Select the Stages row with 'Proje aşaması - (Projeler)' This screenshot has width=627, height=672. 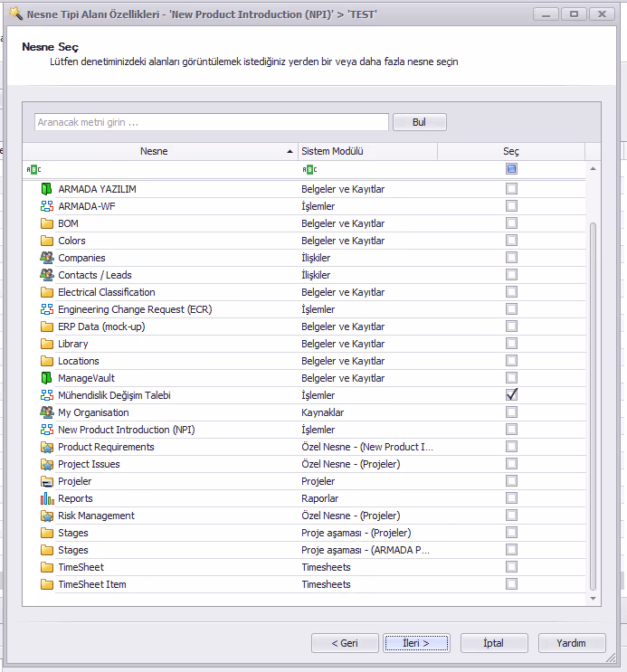[x=304, y=533]
